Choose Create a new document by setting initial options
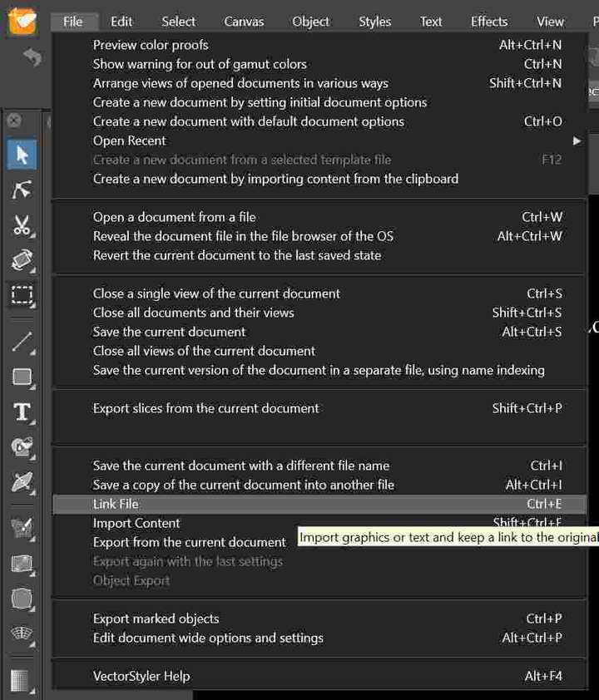 (x=319, y=103)
